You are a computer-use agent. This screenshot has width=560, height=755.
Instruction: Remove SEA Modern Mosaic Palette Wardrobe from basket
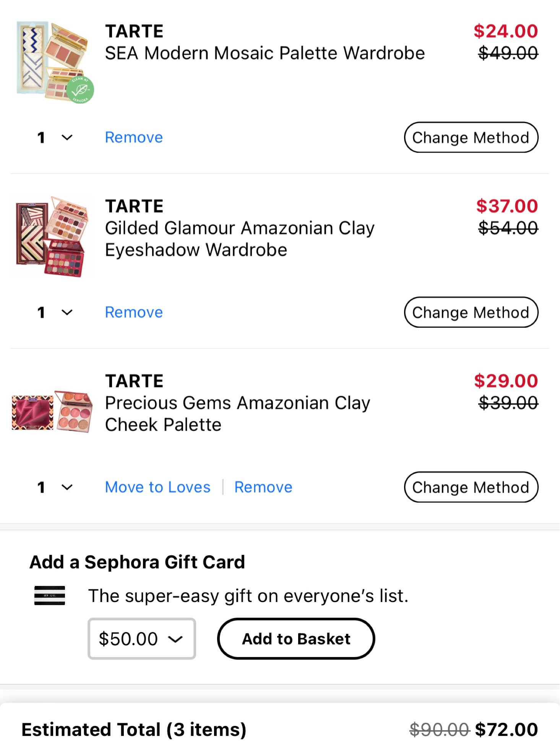click(x=134, y=137)
